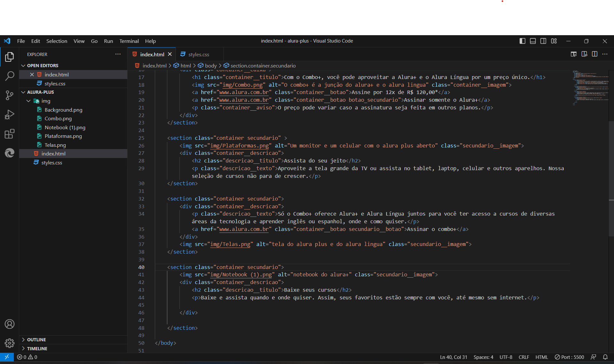Viewport: 614px width, 364px height.
Task: Click the html breadcrumb
Action: tap(182, 66)
